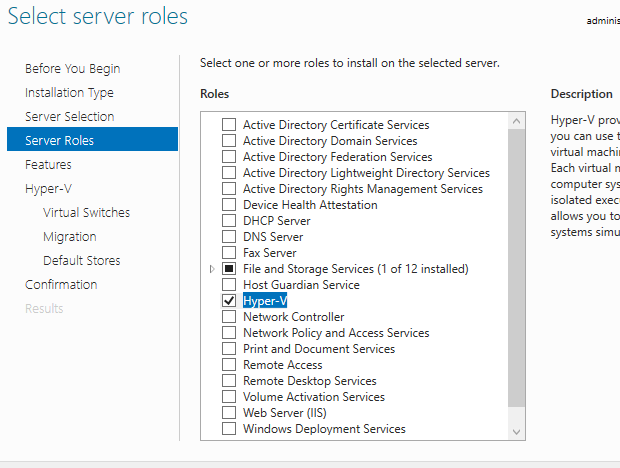The image size is (620, 468).
Task: Select the 'Fax Server' role label
Action: pos(270,253)
